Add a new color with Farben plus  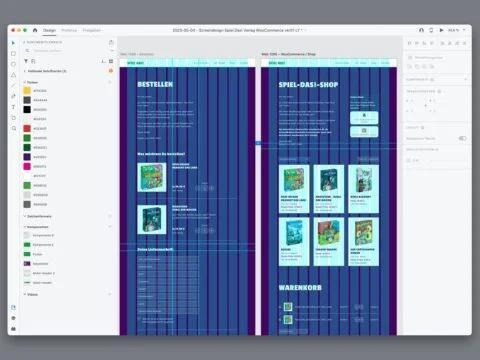tap(110, 82)
